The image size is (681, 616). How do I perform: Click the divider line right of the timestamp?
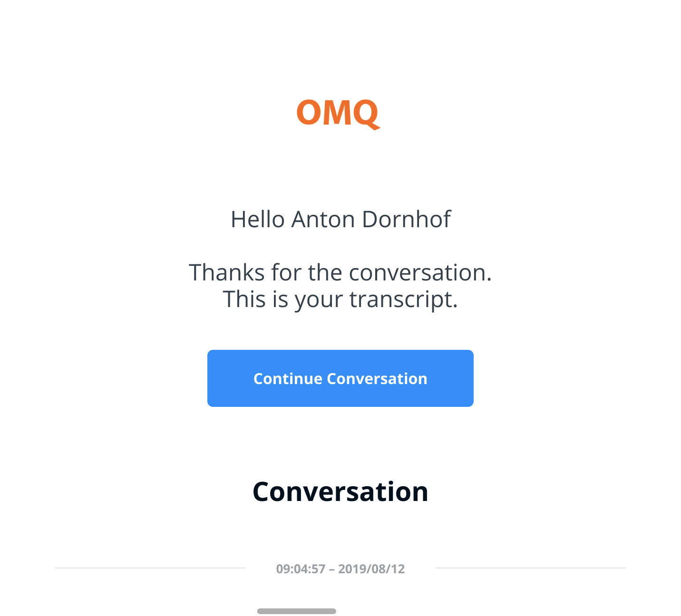530,568
